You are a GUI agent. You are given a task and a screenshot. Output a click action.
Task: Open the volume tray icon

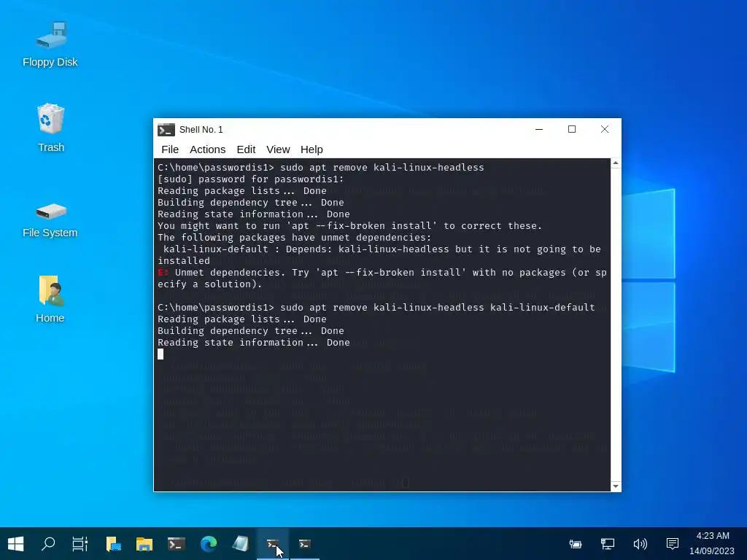tap(640, 544)
